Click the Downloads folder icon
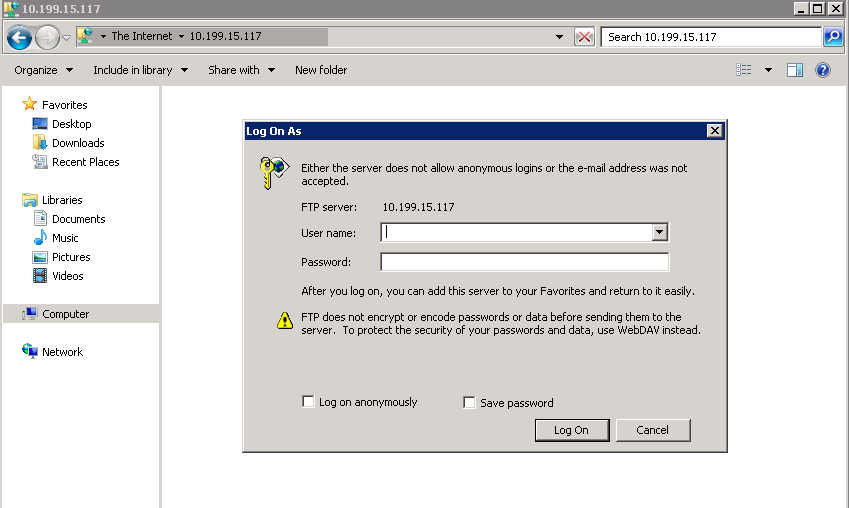The height and width of the screenshot is (508, 849). tap(40, 142)
